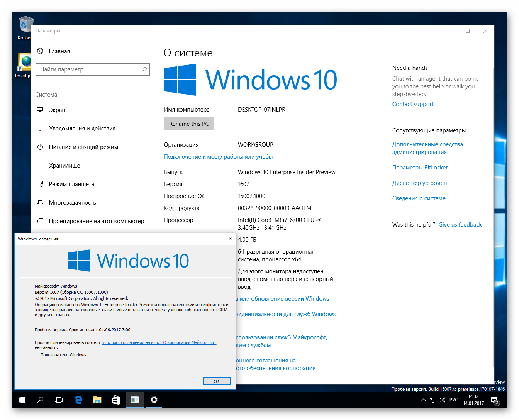Open the network tray icon

click(x=433, y=400)
